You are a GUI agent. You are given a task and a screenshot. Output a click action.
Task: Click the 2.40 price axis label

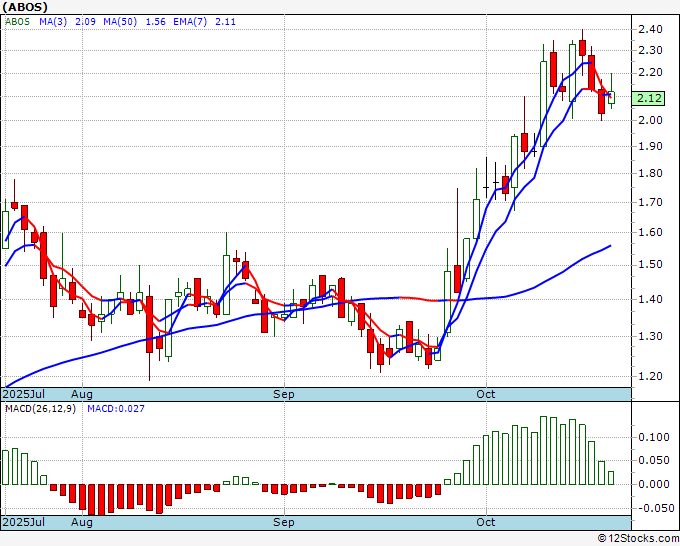coord(650,29)
